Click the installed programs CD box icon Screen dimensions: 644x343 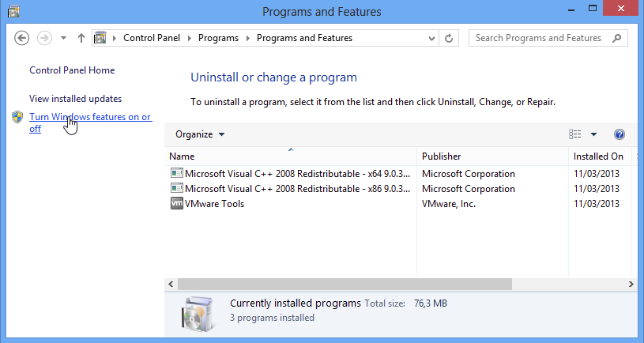point(198,315)
